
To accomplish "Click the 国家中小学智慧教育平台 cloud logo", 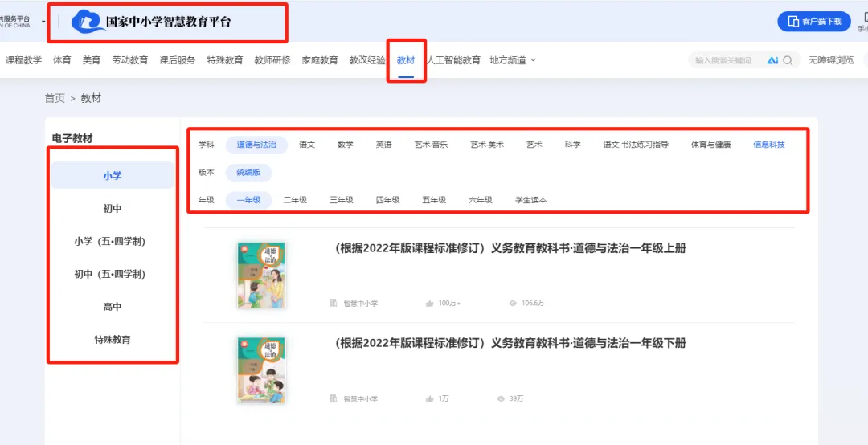I will point(88,22).
